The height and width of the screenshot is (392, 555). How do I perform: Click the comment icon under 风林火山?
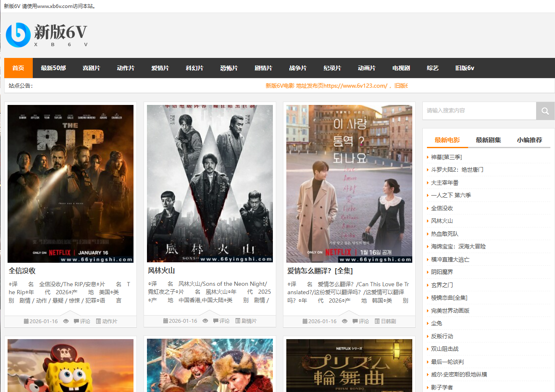click(215, 321)
